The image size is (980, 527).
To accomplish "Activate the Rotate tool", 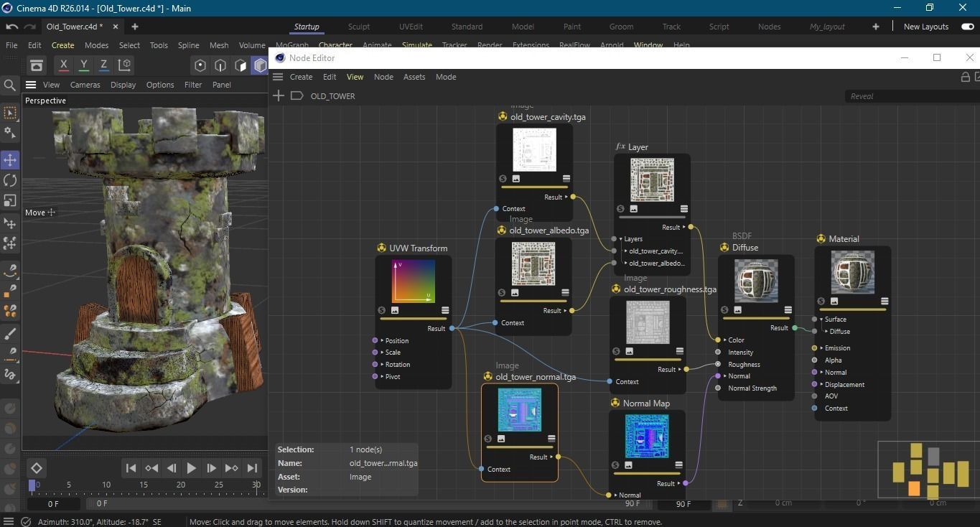I will pos(10,180).
